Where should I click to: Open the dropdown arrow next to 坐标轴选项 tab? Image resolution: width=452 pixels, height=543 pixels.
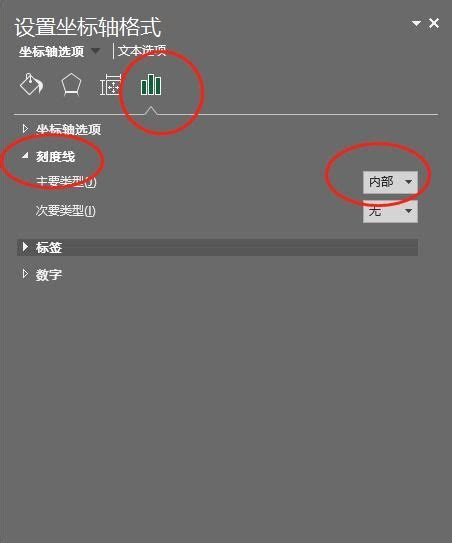[x=96, y=52]
